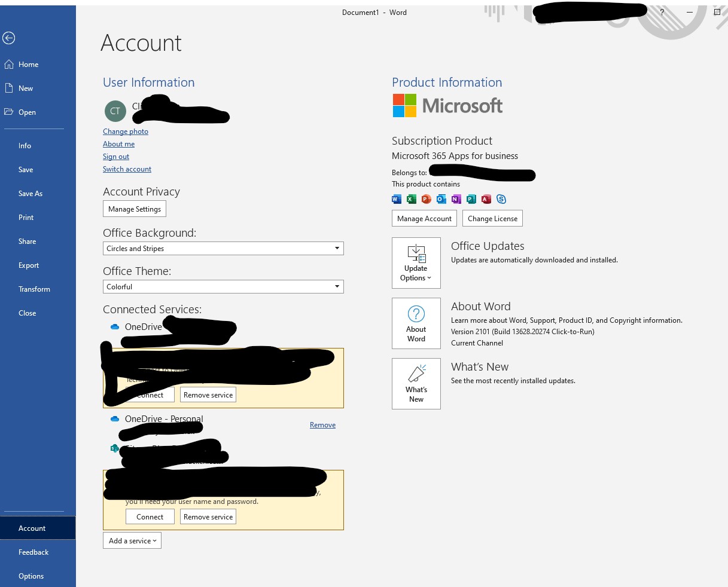Click the Home icon in sidebar

(8, 64)
